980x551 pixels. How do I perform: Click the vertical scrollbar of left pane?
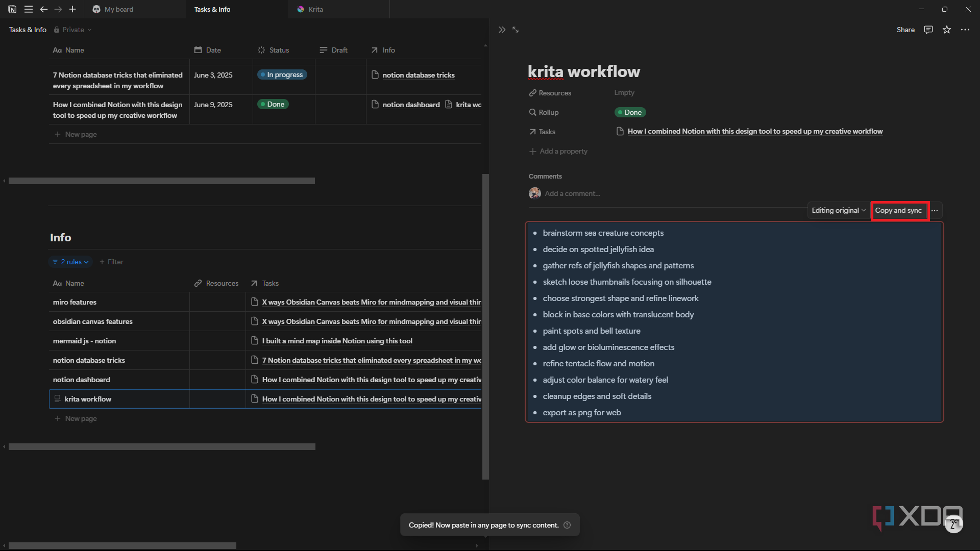[486, 327]
